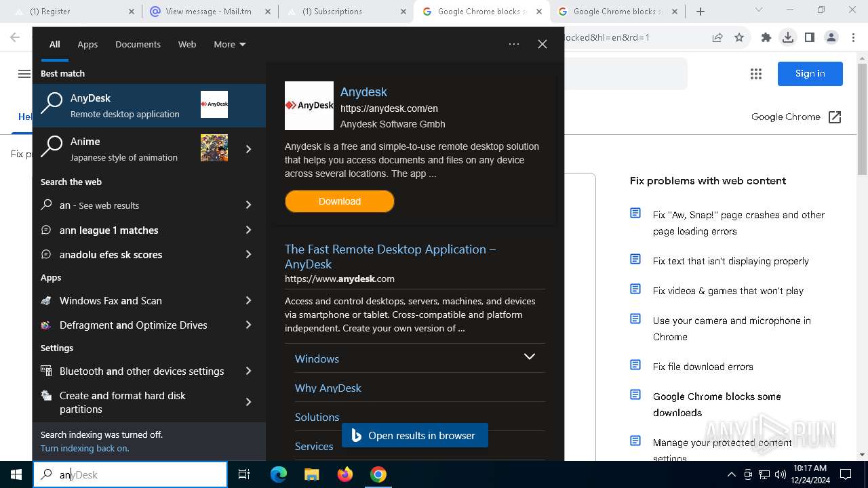Share this page icon in address bar

coord(717,37)
